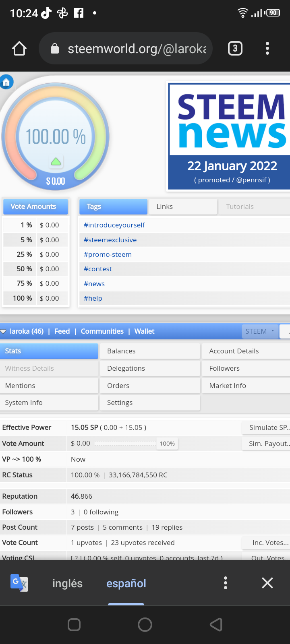Open the #introduceyourself tag
This screenshot has width=290, height=644.
[x=114, y=225]
